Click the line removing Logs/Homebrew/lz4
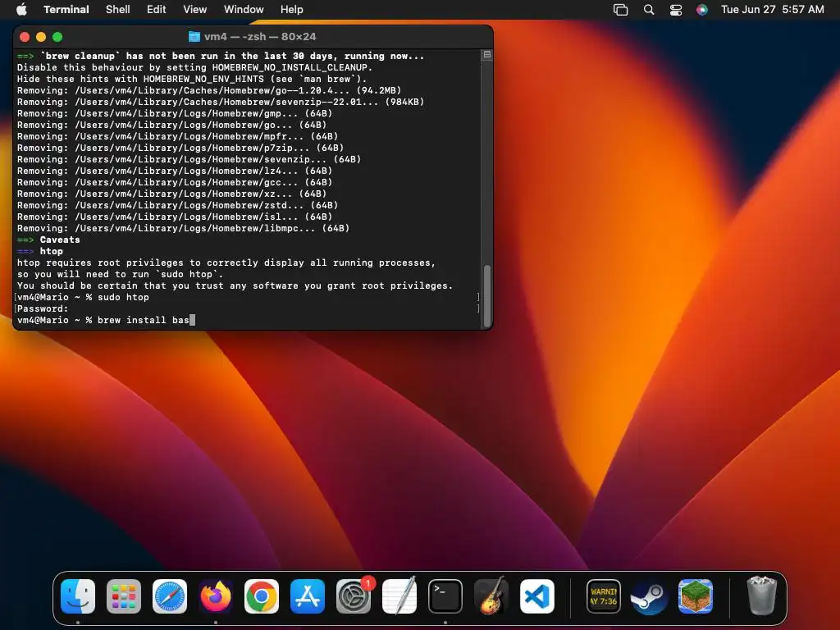 [175, 171]
